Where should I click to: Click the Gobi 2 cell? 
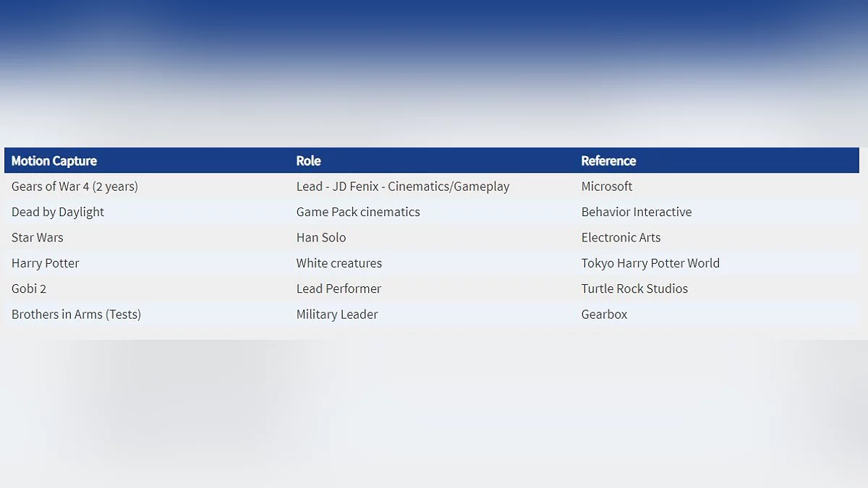147,288
